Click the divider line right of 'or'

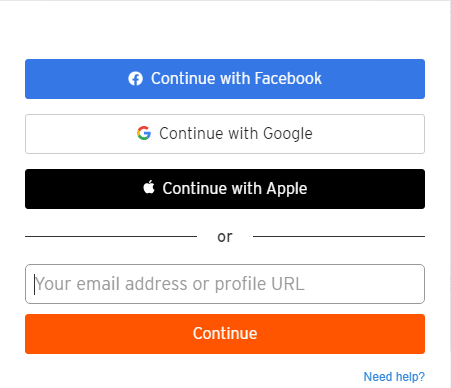click(339, 237)
